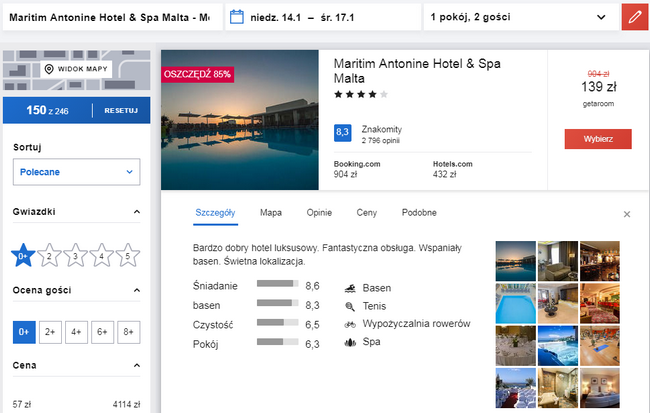Click the red Wybierz button
Screen dimensions: 650x413
click(598, 139)
